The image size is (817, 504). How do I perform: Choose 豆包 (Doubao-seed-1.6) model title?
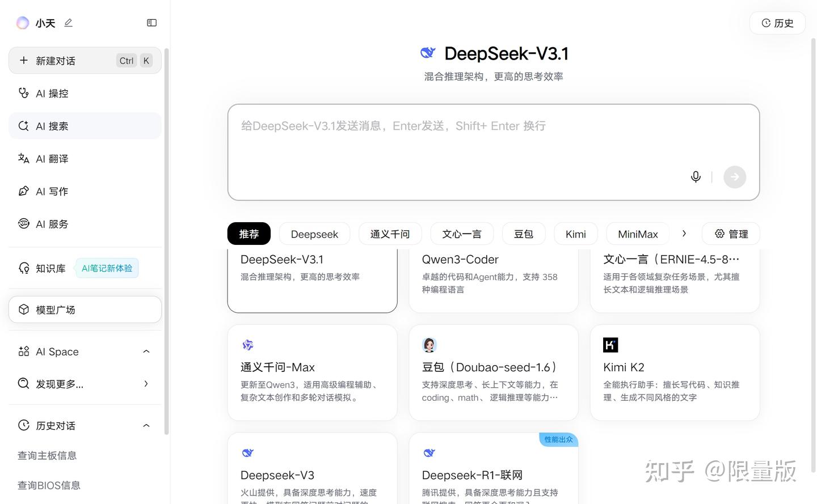(490, 367)
